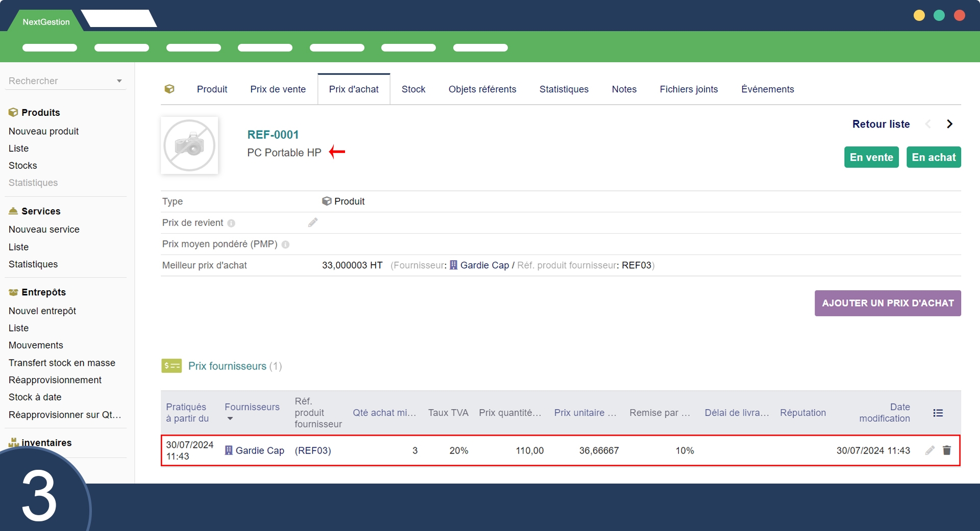Toggle the En achat status

934,157
